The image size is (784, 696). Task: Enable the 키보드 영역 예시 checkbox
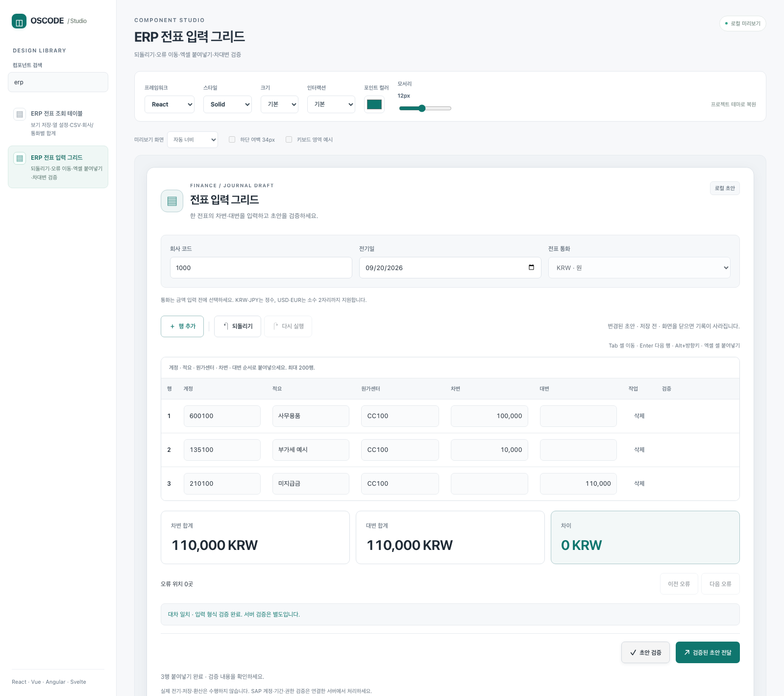pyautogui.click(x=289, y=140)
